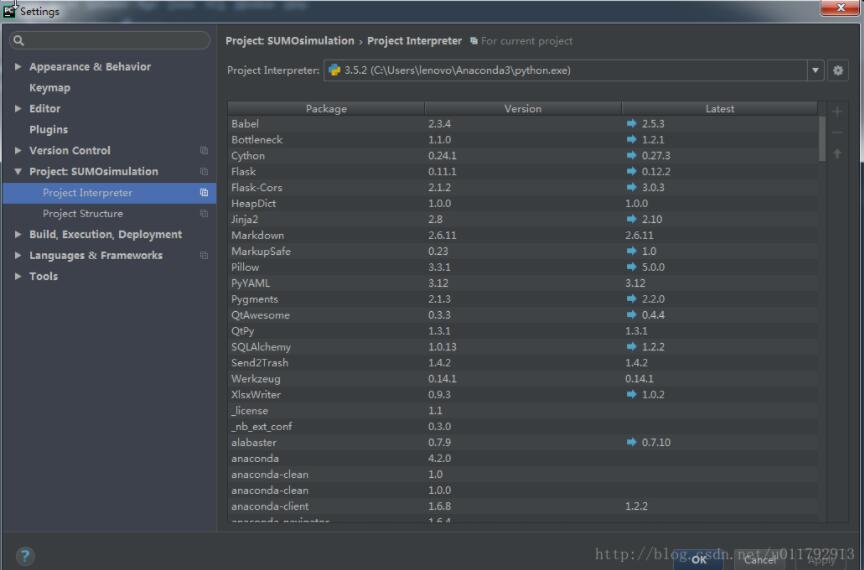
Task: Select the Pygments package row
Action: point(523,299)
